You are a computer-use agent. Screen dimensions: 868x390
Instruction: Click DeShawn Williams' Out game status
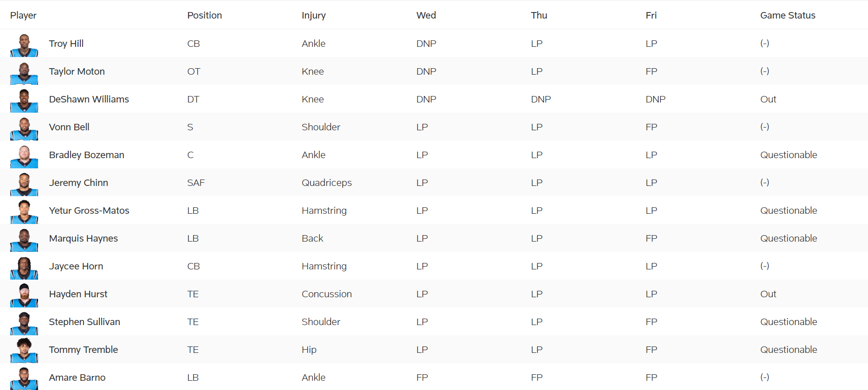coord(768,99)
